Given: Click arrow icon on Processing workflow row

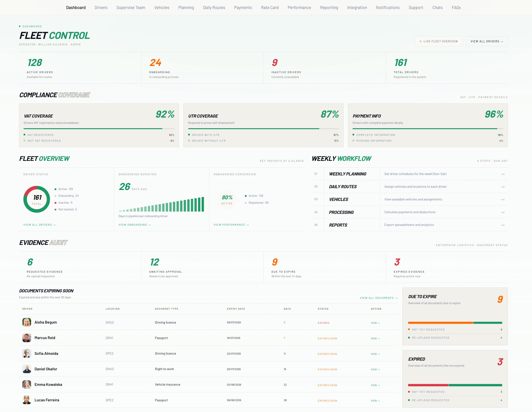Looking at the screenshot, I should [502, 212].
